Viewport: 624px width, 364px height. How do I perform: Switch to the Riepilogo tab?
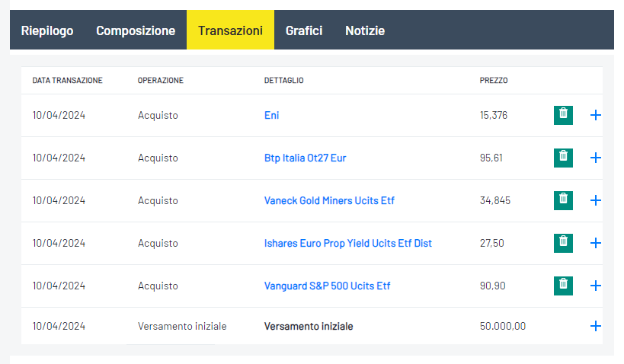coord(47,30)
